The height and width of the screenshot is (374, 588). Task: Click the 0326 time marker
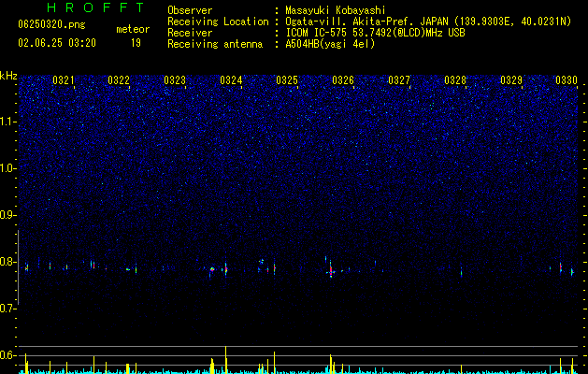click(343, 80)
